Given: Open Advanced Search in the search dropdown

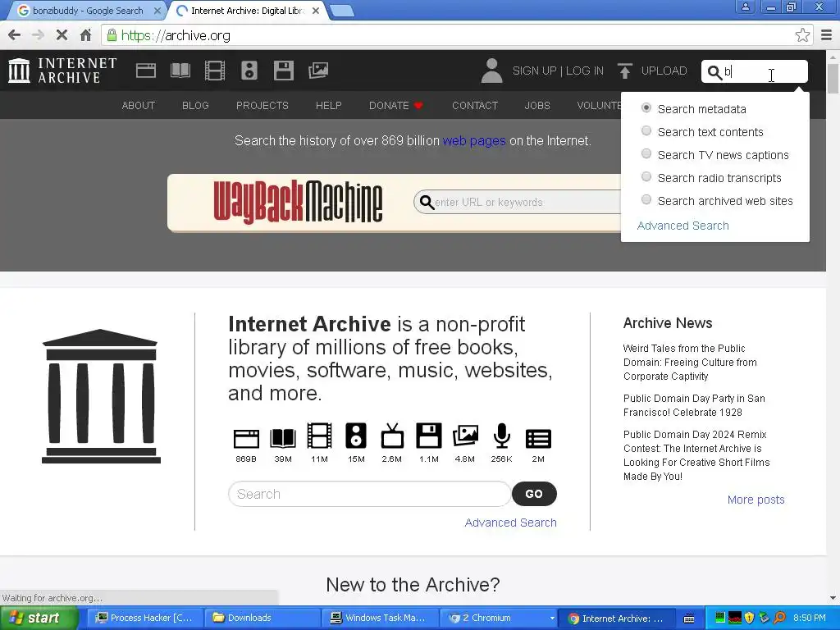Looking at the screenshot, I should [682, 226].
